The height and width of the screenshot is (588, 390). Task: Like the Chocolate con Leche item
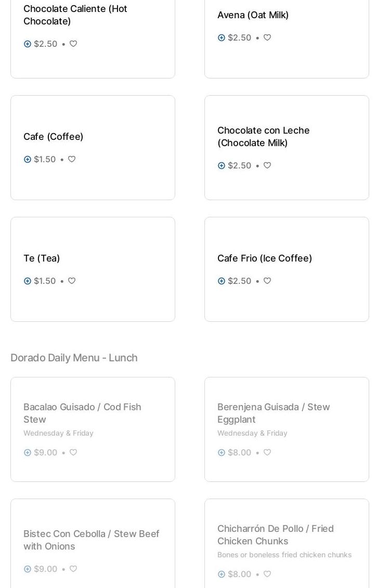(267, 166)
